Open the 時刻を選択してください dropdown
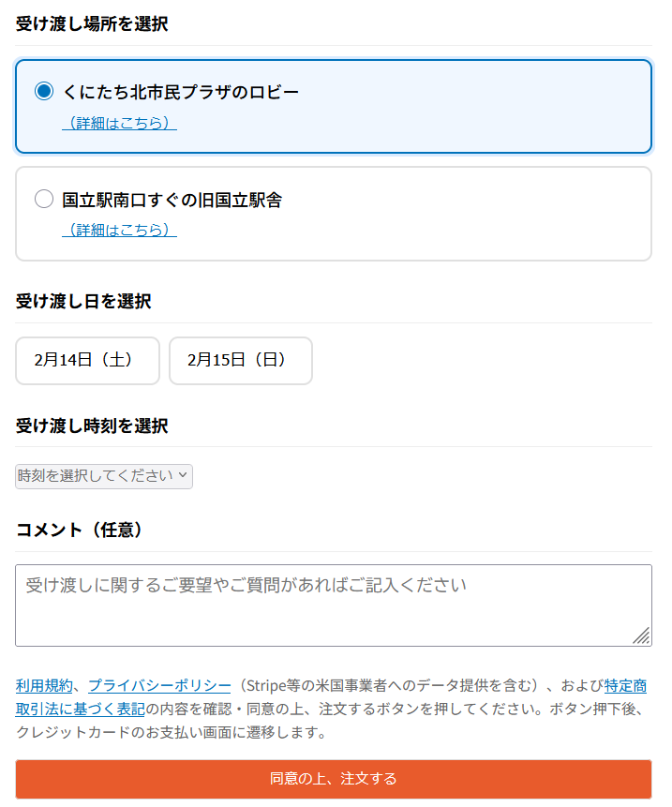Image resolution: width=672 pixels, height=807 pixels. point(104,476)
